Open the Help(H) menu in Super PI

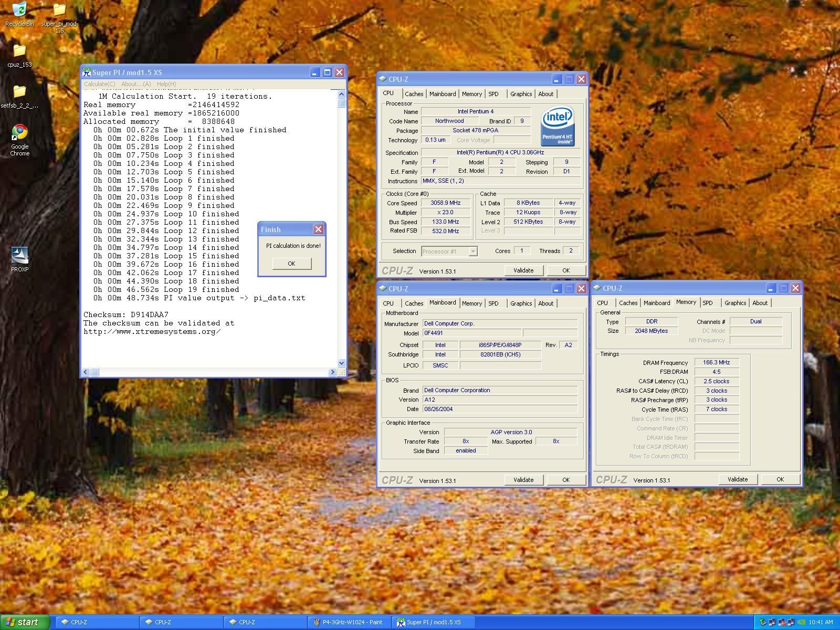click(166, 84)
